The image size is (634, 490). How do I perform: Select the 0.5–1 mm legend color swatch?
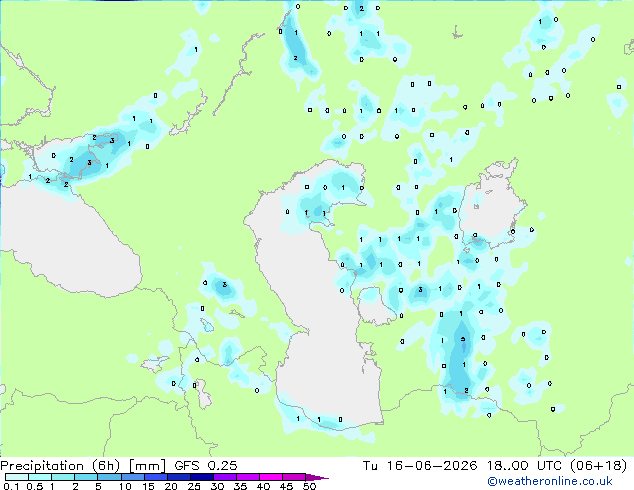point(40,477)
